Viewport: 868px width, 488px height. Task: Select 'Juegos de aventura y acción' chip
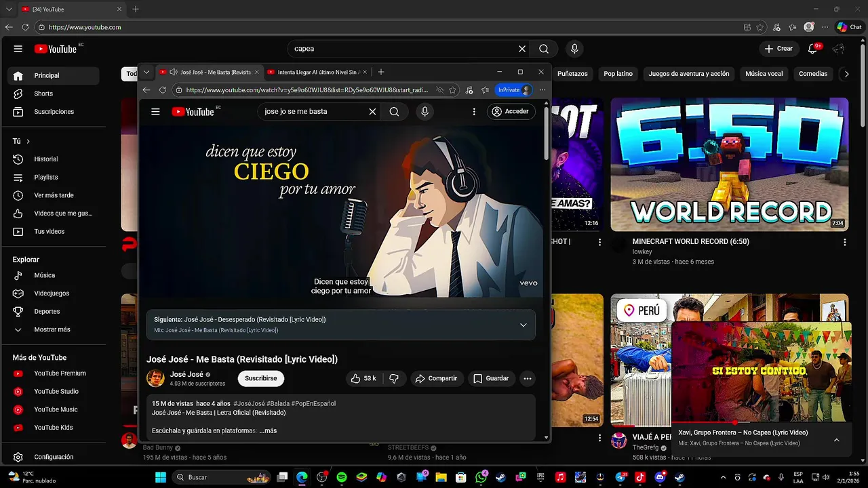coord(688,74)
